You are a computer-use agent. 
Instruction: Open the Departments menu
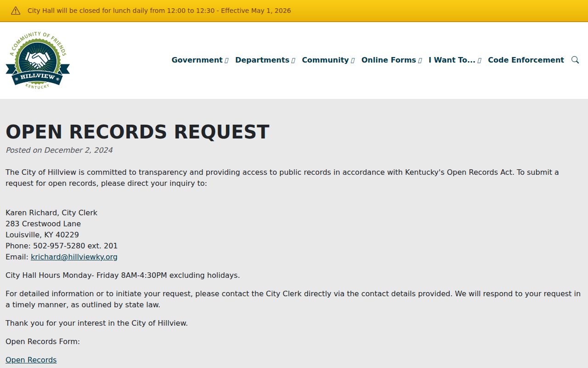point(262,60)
